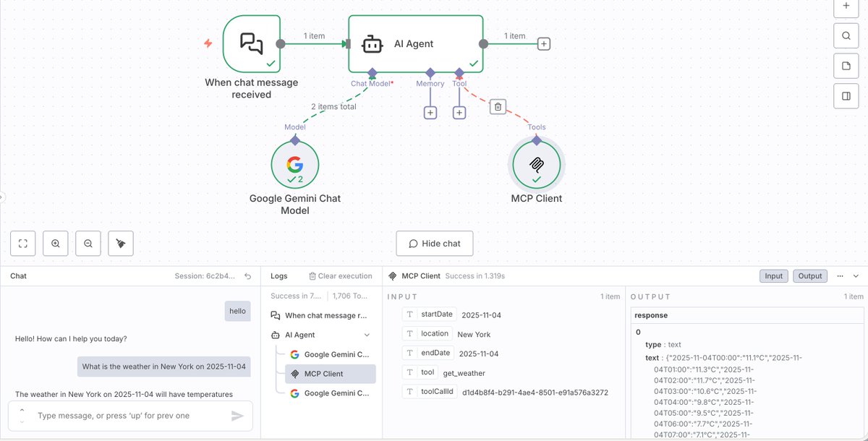Zoom in on the canvas

pos(56,244)
